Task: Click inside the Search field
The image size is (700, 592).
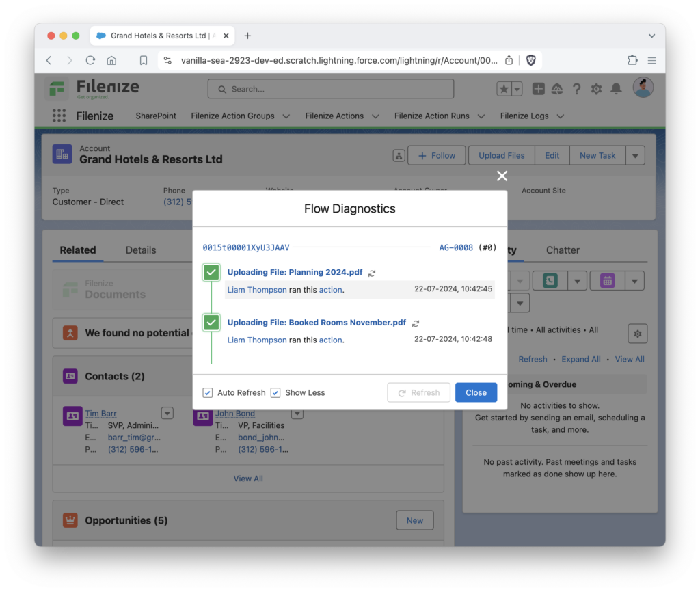Action: point(331,88)
